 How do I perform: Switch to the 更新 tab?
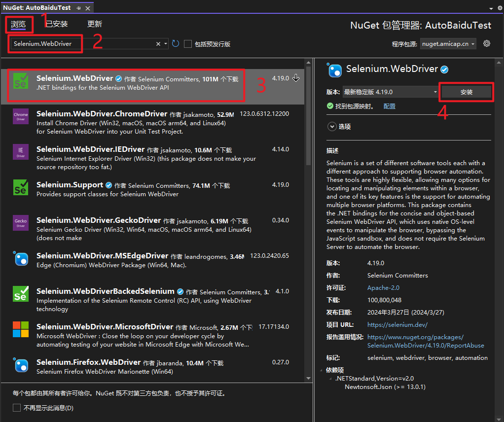pos(95,24)
